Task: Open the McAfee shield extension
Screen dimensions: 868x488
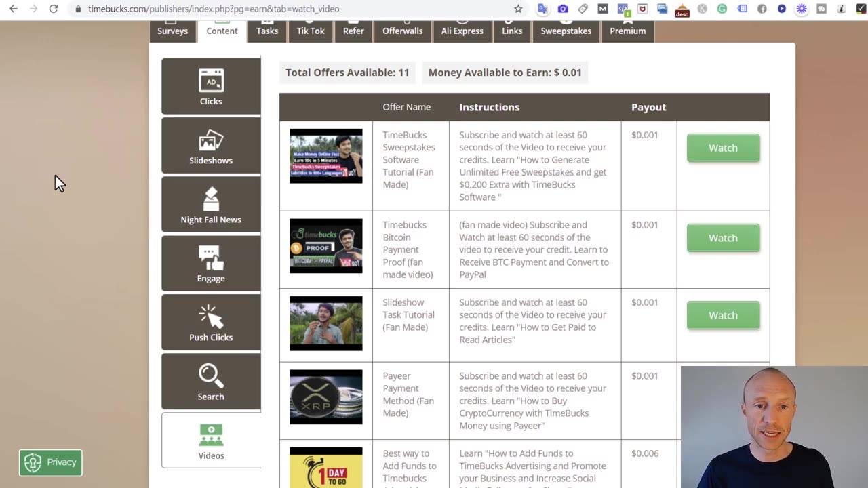Action: 642,9
